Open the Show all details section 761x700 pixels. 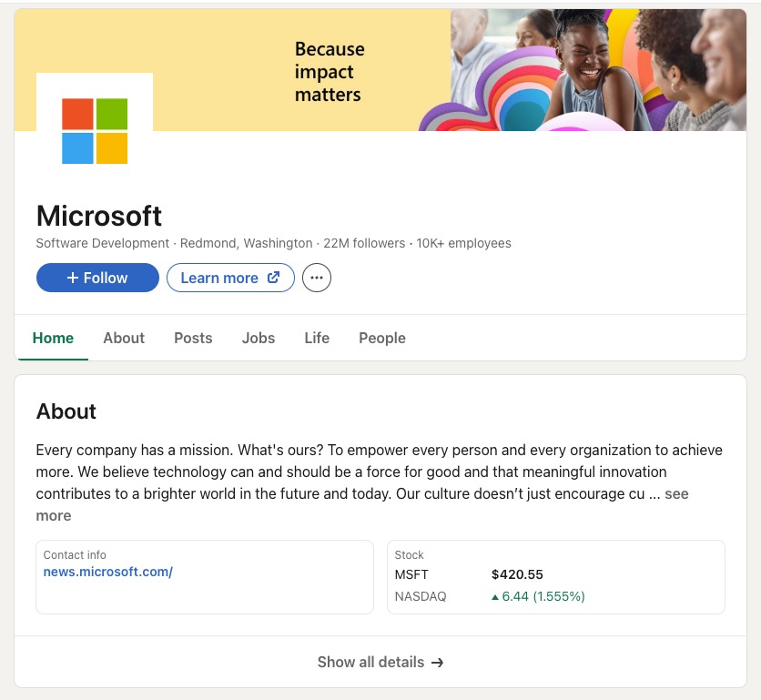[x=370, y=662]
